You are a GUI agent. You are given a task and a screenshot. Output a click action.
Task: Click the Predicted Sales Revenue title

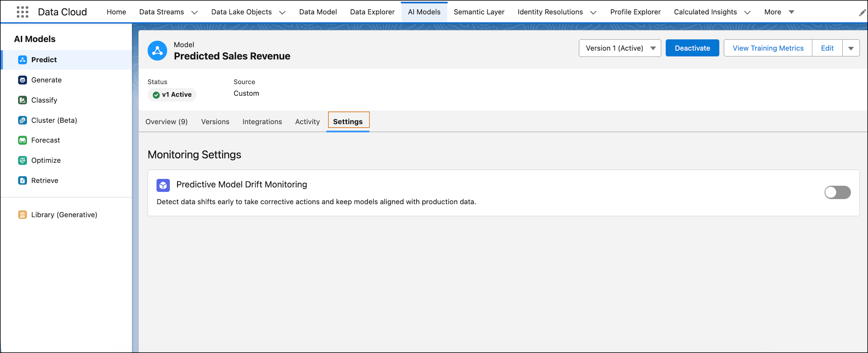click(232, 56)
